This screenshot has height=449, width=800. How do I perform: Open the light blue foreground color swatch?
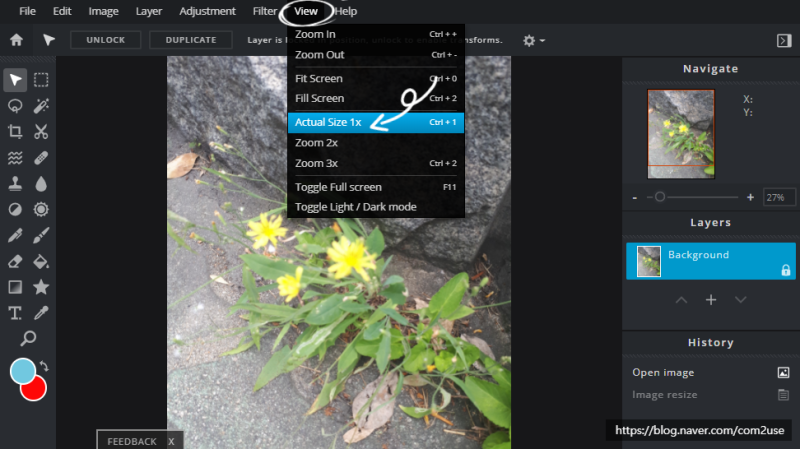(22, 371)
